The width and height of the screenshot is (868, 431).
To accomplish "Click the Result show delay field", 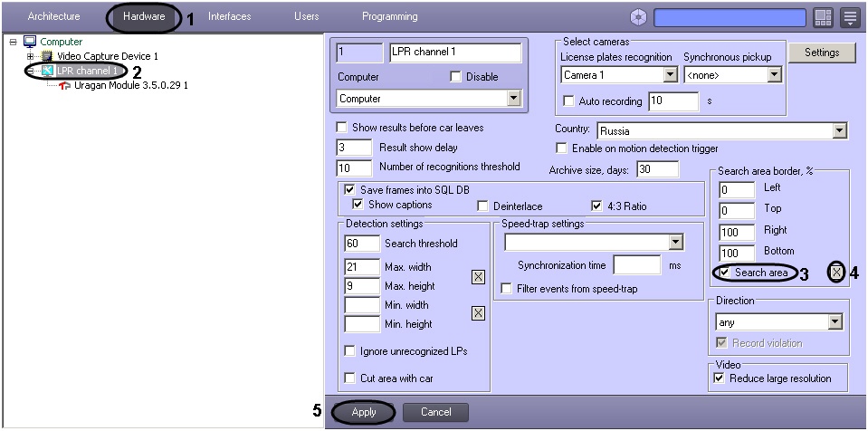I will [x=354, y=148].
